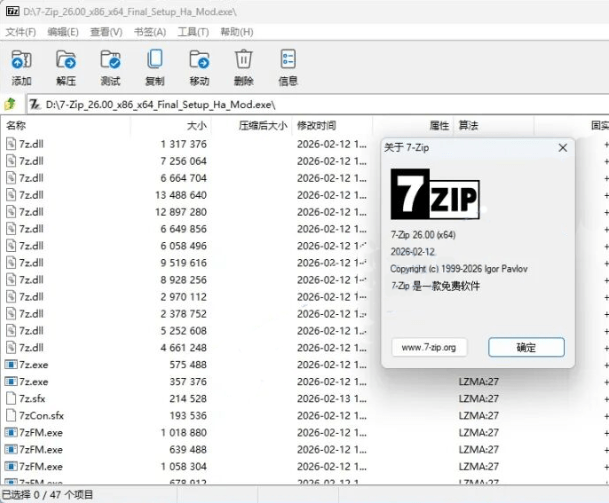Click 7-Zip 是一款免费软件 text
Viewport: 609px width, 503px height.
click(435, 286)
